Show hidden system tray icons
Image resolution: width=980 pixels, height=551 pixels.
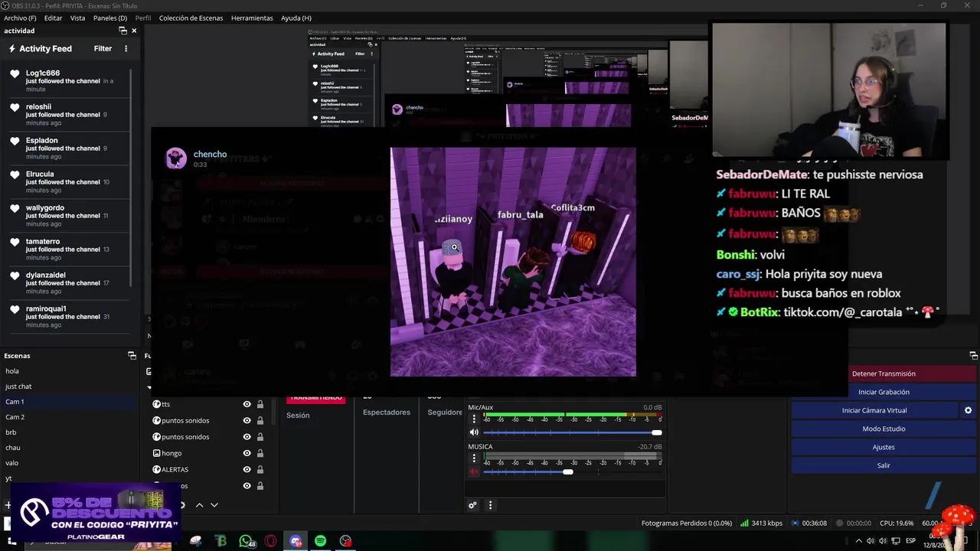click(x=857, y=541)
